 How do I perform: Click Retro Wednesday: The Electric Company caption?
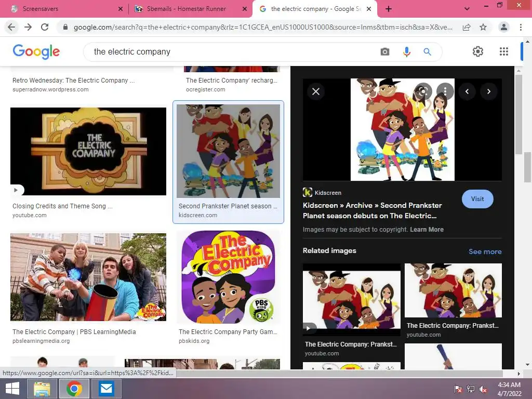click(x=74, y=81)
